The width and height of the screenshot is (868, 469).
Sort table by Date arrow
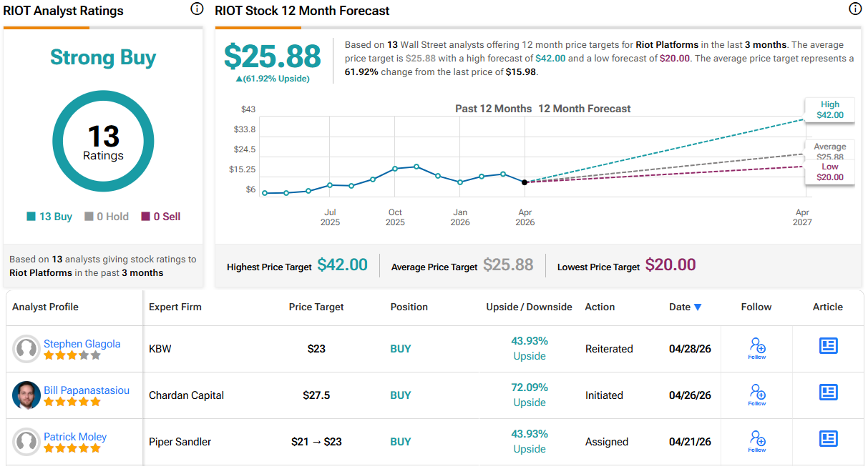(698, 307)
